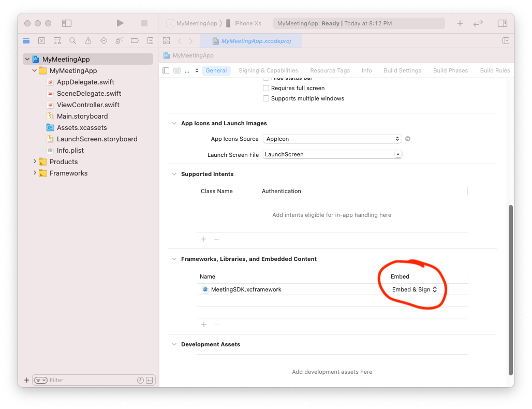532x409 pixels.
Task: Show the Project navigator folder icon
Action: click(x=26, y=41)
